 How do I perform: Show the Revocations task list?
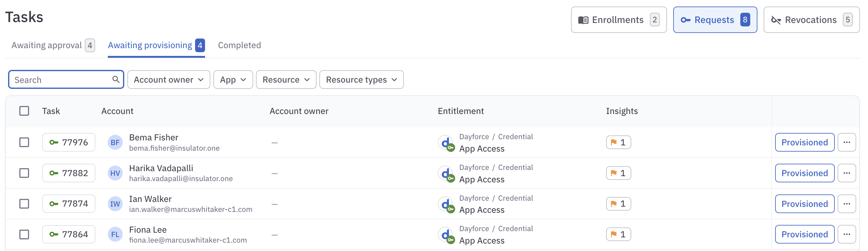(x=811, y=20)
